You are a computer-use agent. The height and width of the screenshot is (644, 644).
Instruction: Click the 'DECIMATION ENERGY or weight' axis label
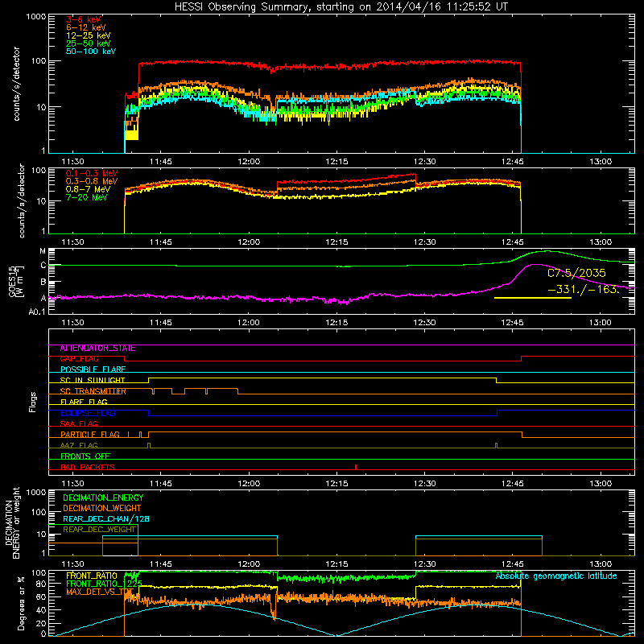12,522
